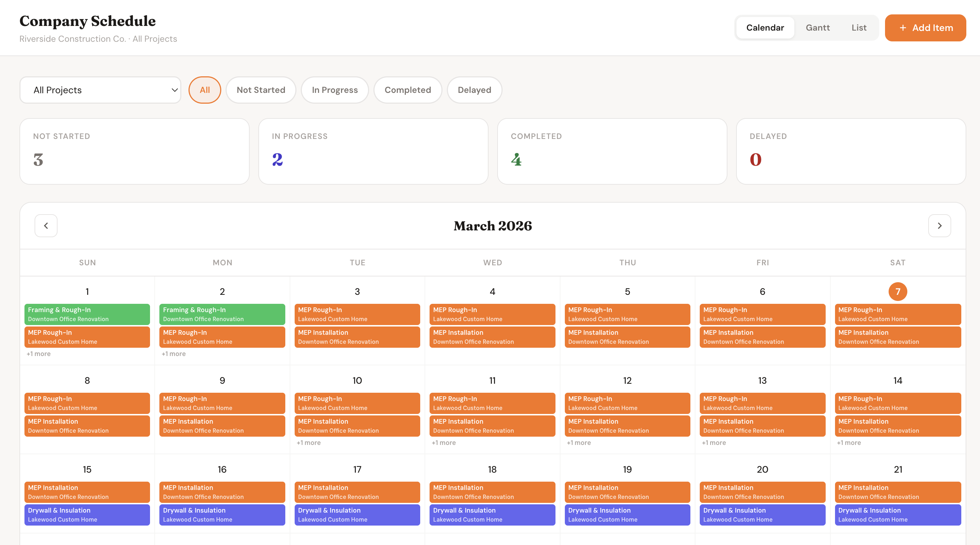980x545 pixels.
Task: Enable the Not Started filter
Action: click(261, 90)
